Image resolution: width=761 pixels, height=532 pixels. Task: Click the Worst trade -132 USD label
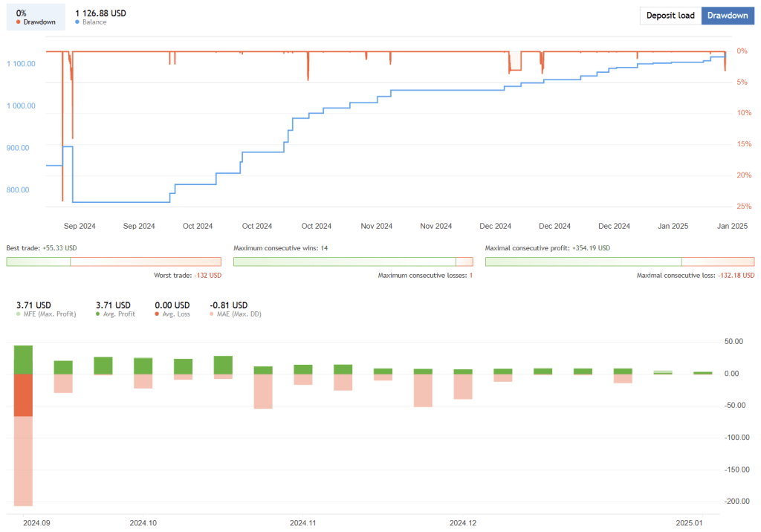pyautogui.click(x=187, y=276)
